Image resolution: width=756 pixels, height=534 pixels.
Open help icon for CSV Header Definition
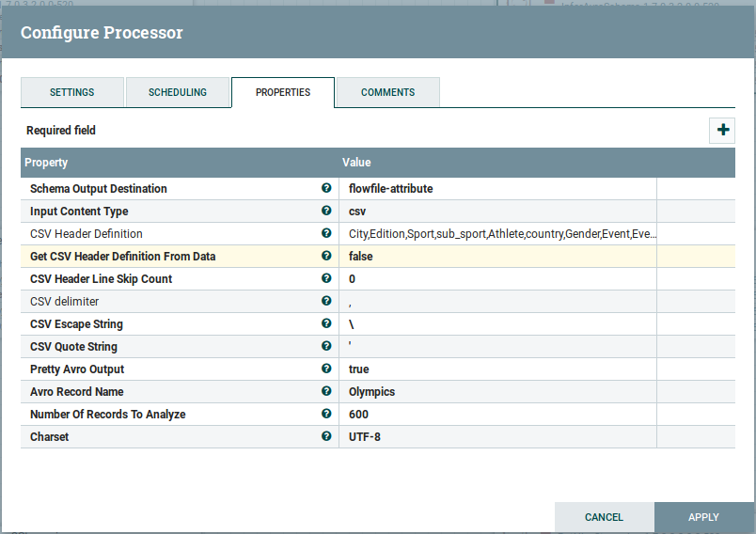[x=326, y=233]
